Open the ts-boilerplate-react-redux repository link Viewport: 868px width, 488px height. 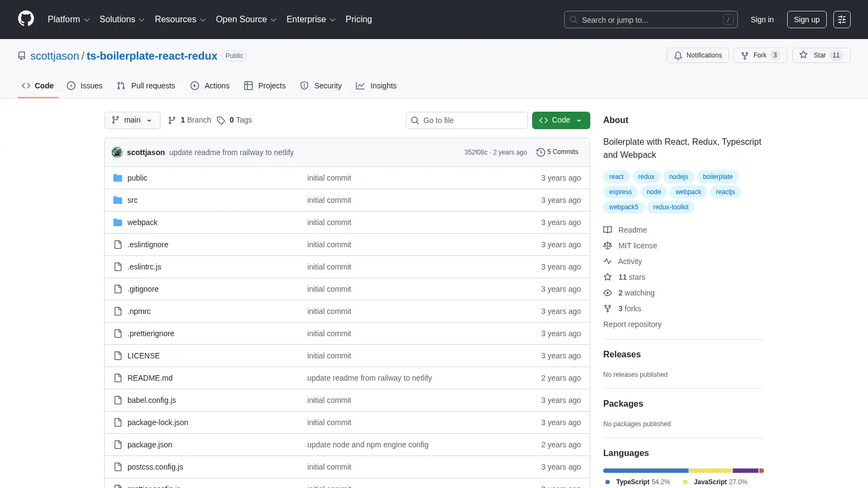pyautogui.click(x=152, y=56)
